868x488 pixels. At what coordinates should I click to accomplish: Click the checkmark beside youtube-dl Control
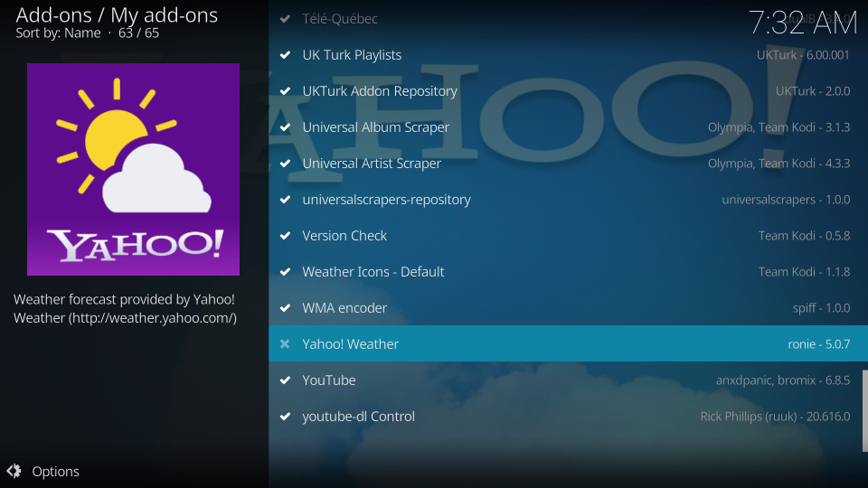point(285,417)
